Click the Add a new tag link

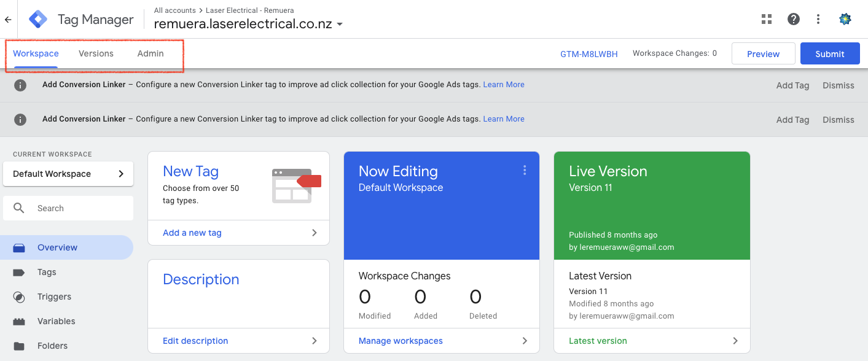[x=192, y=233]
